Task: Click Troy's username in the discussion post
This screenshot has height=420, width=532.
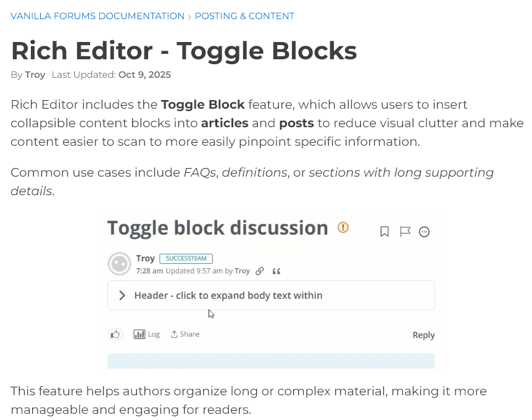Action: pyautogui.click(x=145, y=259)
